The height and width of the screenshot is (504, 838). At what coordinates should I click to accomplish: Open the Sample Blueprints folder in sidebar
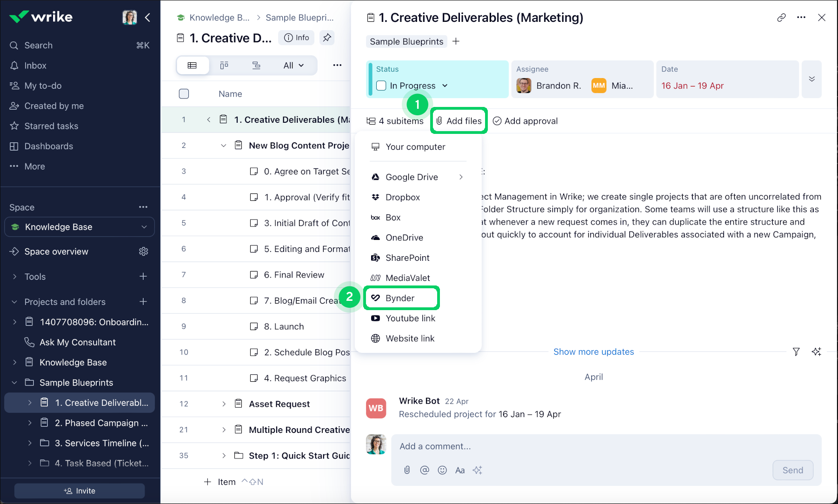click(76, 383)
